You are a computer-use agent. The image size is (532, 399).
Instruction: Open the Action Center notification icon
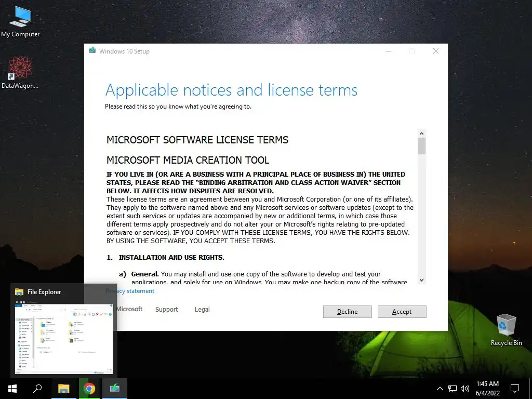point(515,389)
